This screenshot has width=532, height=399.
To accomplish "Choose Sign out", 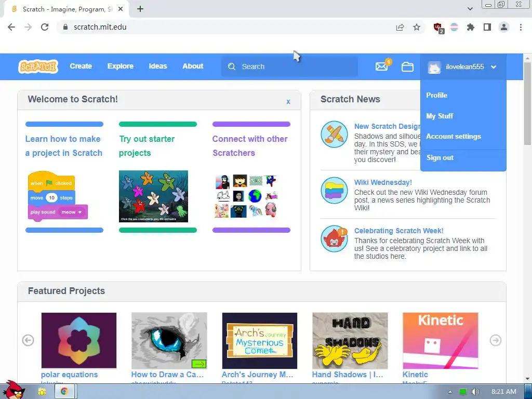I will 440,158.
